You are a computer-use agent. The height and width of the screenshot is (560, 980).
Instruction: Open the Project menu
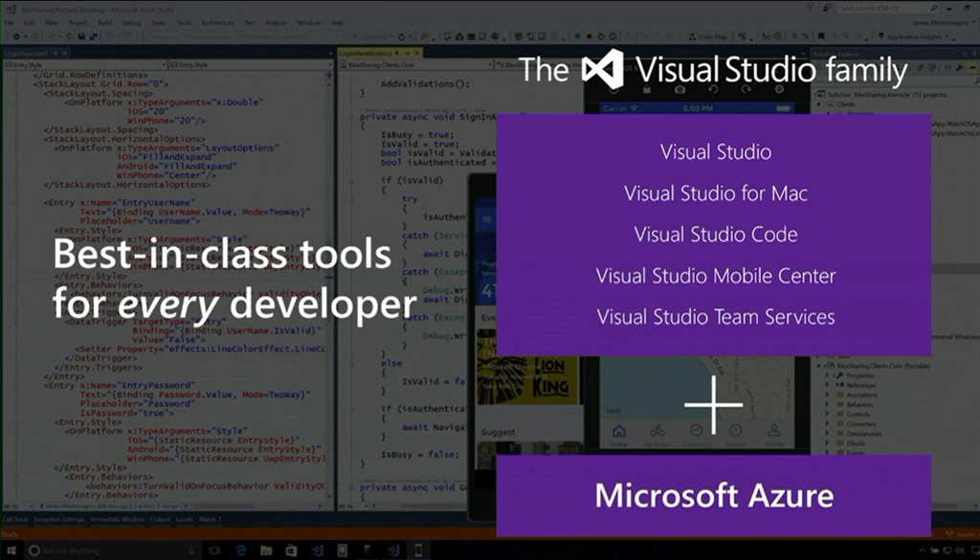pyautogui.click(x=78, y=23)
